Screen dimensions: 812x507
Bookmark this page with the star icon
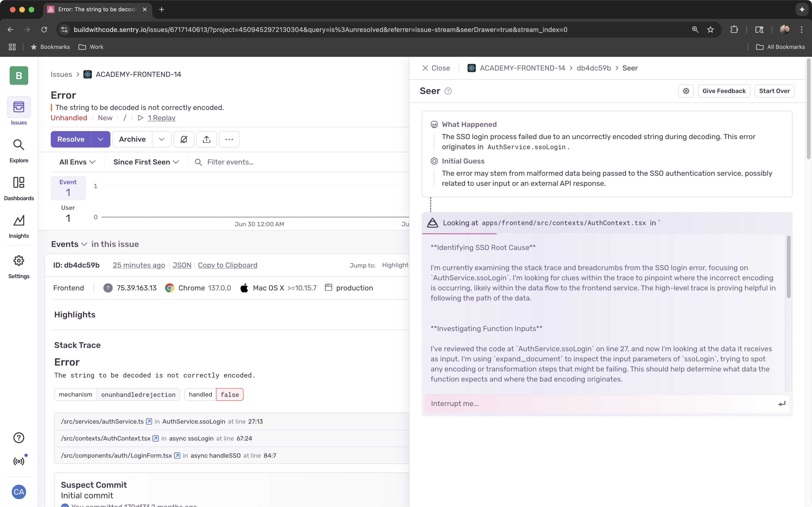[x=710, y=30]
